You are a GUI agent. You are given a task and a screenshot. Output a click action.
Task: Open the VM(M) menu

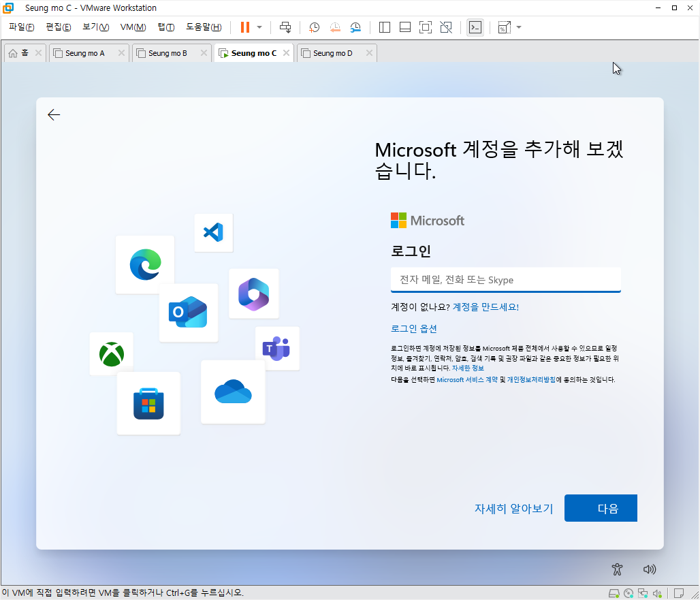click(133, 27)
